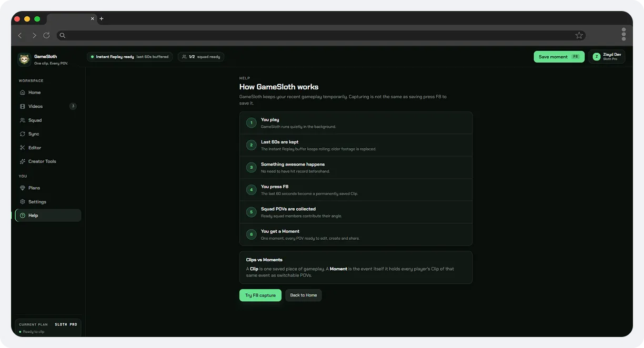The image size is (644, 348).
Task: Click the step 6 number circle
Action: tap(251, 234)
